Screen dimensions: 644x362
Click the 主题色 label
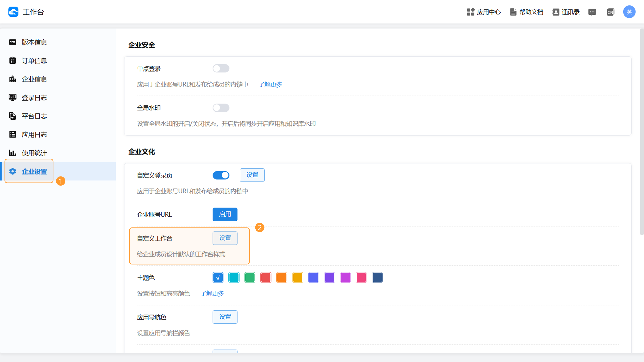coord(146,278)
